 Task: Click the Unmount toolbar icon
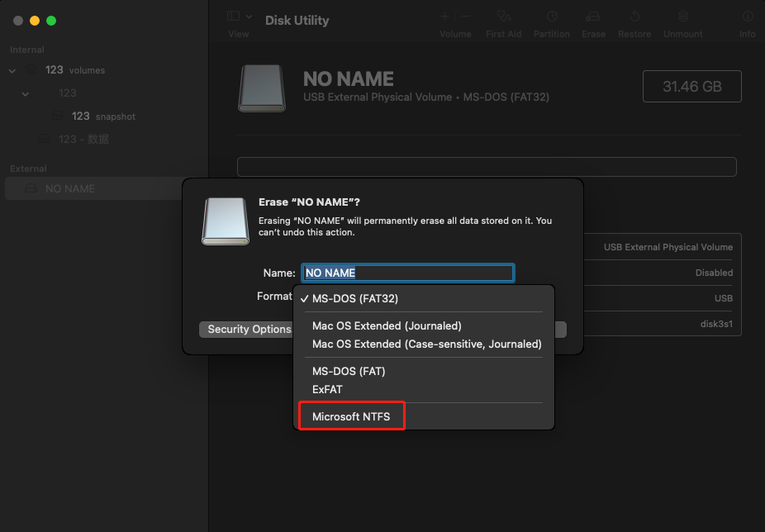coord(683,17)
